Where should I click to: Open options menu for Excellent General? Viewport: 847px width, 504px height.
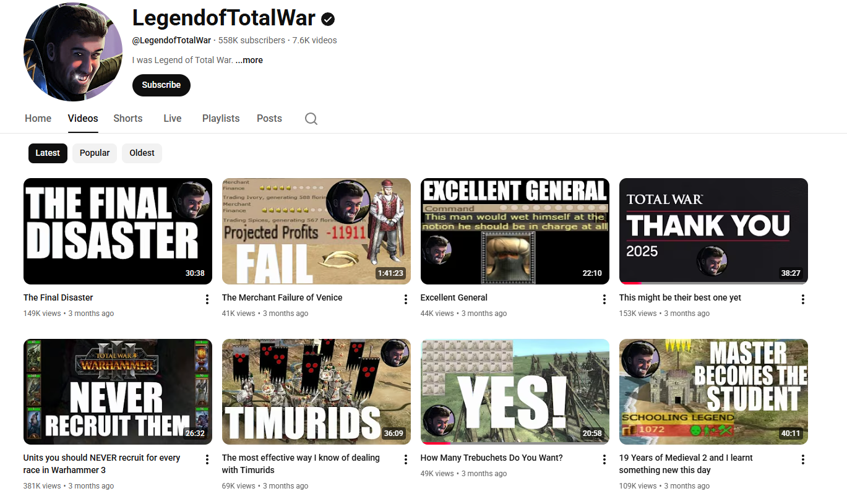point(604,299)
